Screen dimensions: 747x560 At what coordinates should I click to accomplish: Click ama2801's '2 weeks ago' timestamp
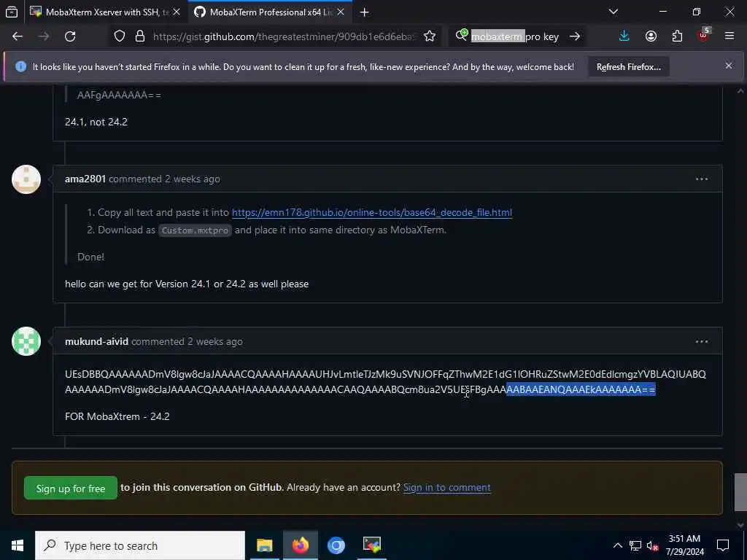coord(193,179)
